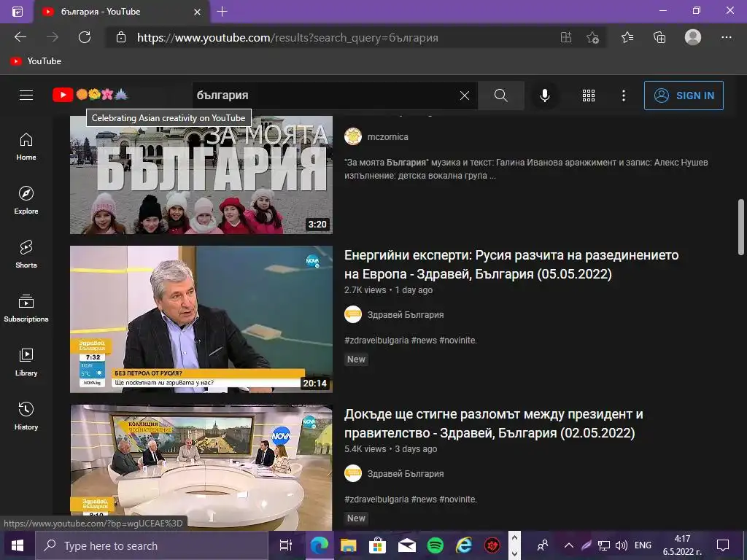Viewport: 747px width, 560px height.
Task: Open Microsoft Store from taskbar
Action: (x=377, y=545)
